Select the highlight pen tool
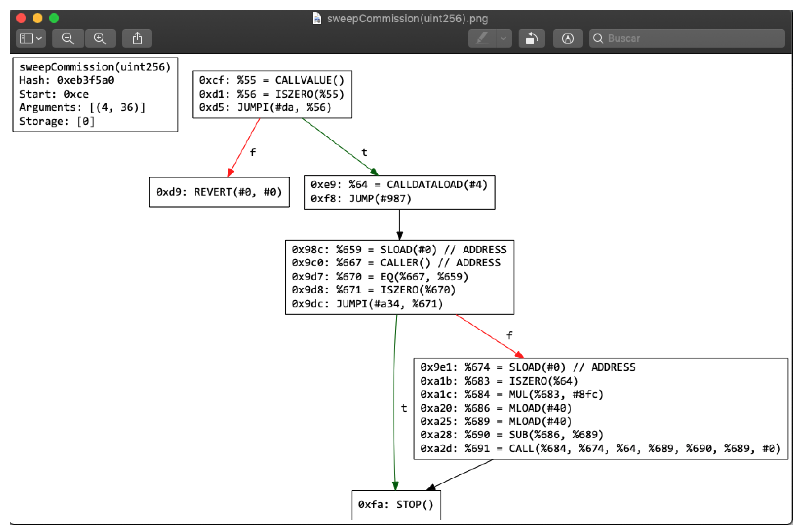This screenshot has height=532, width=803. [x=482, y=38]
